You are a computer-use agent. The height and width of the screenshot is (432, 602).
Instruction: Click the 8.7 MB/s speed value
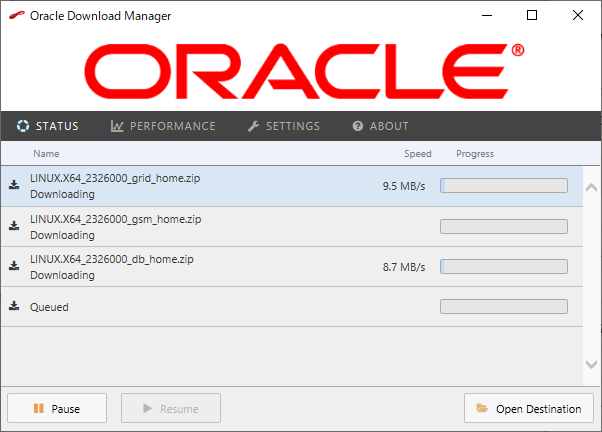coord(404,267)
